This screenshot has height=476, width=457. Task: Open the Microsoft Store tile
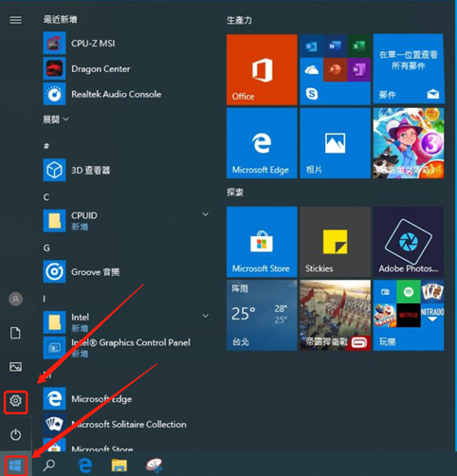(x=262, y=242)
